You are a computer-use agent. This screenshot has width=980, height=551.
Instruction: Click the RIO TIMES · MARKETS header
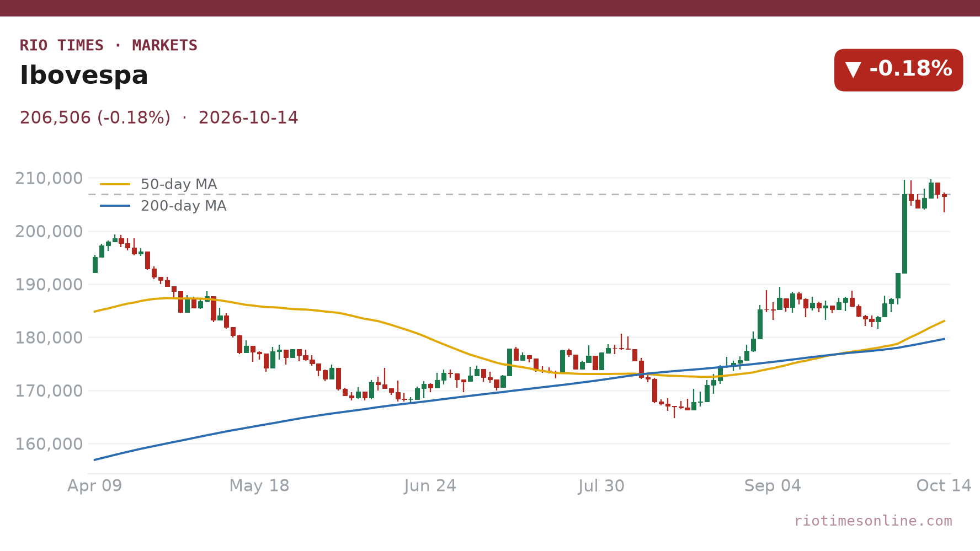[109, 45]
